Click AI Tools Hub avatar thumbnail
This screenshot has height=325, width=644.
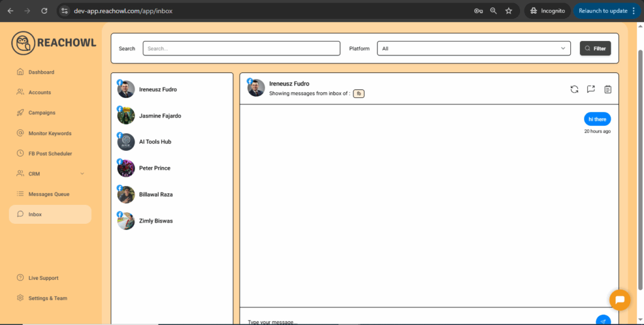(126, 142)
